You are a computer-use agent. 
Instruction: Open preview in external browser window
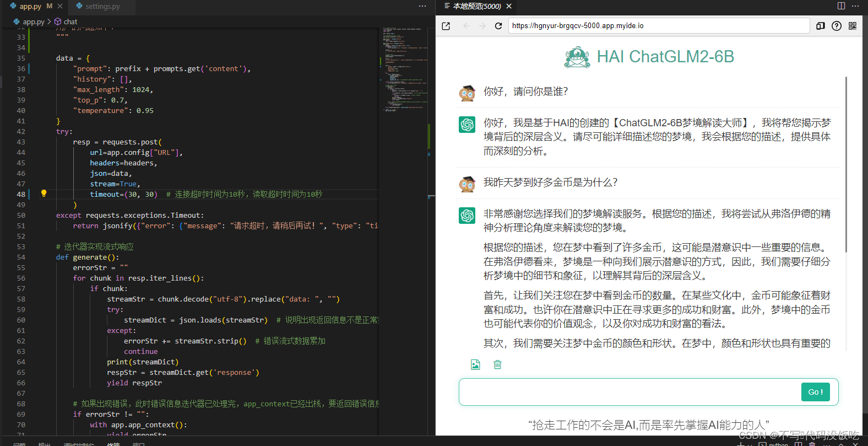(446, 26)
